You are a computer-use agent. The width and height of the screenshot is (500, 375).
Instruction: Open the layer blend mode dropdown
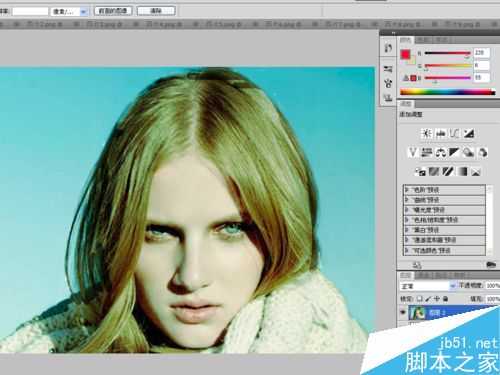[428, 286]
